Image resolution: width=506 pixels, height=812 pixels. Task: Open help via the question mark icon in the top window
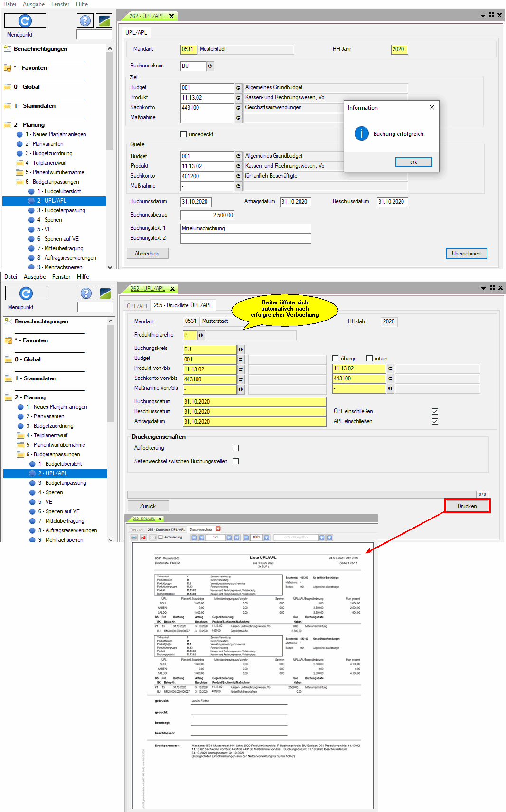point(85,20)
